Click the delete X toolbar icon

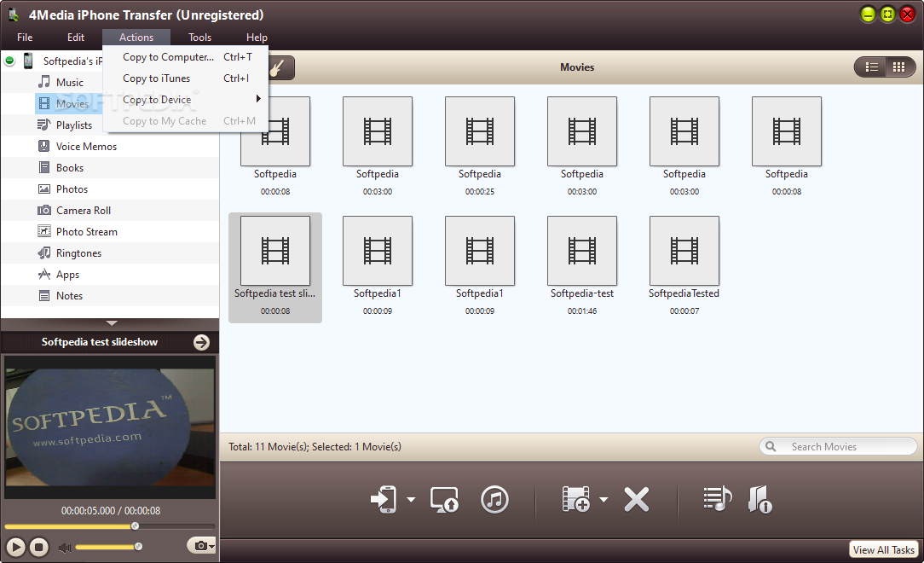pos(637,499)
